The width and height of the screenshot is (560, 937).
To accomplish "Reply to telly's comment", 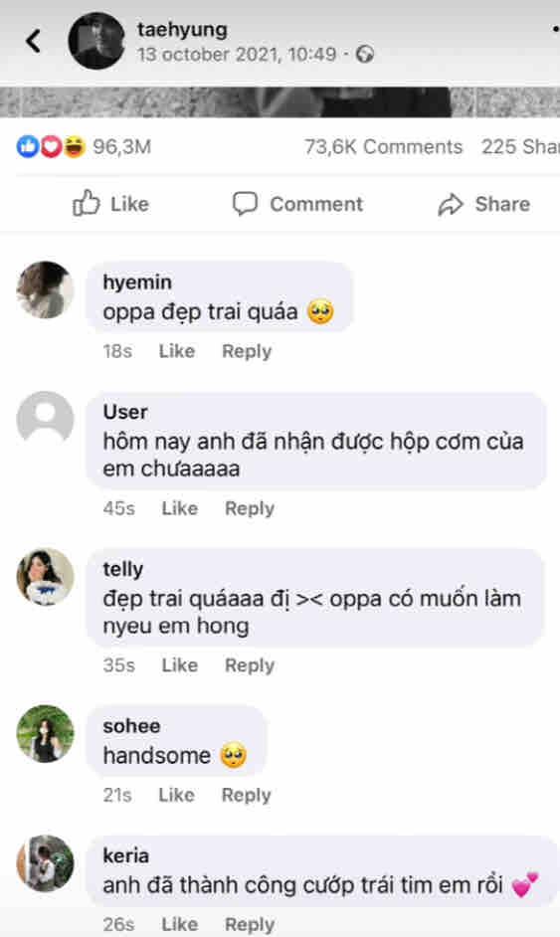I will [x=250, y=665].
